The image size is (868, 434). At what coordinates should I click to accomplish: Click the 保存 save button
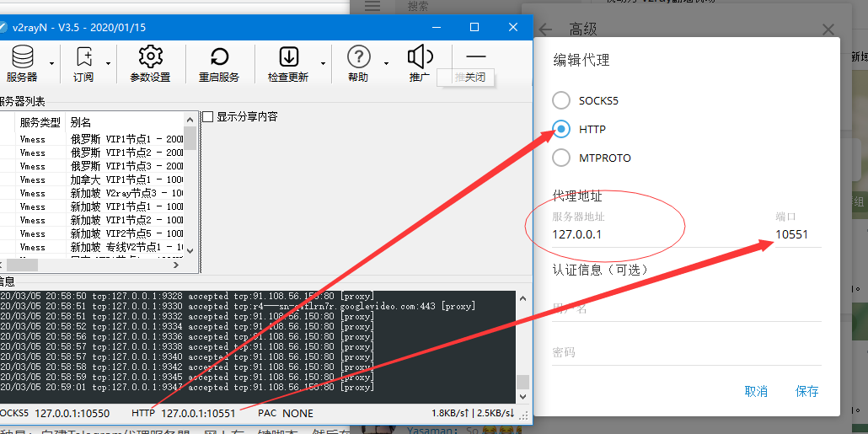click(x=806, y=391)
